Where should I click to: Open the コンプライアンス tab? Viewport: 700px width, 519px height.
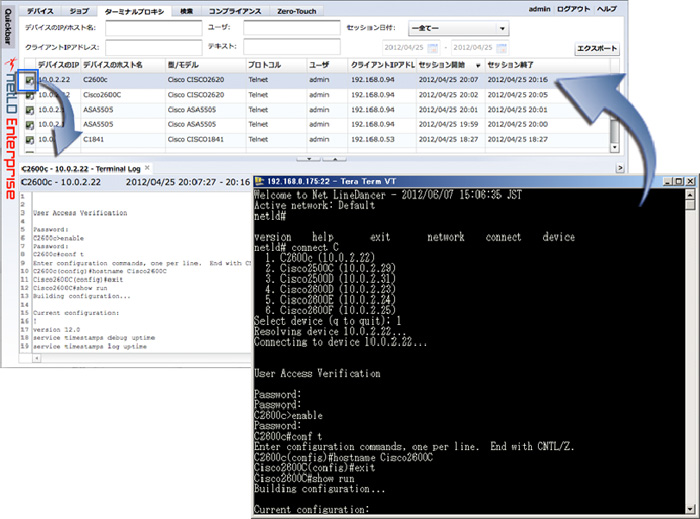(x=235, y=11)
